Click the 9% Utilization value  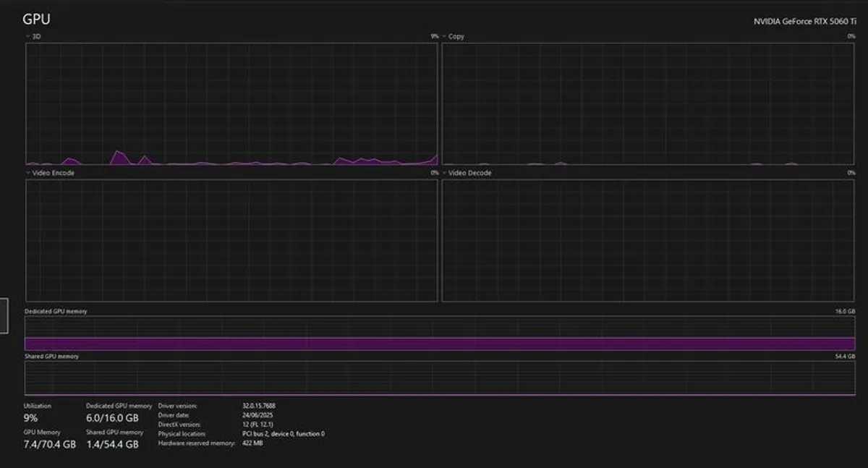tap(31, 418)
